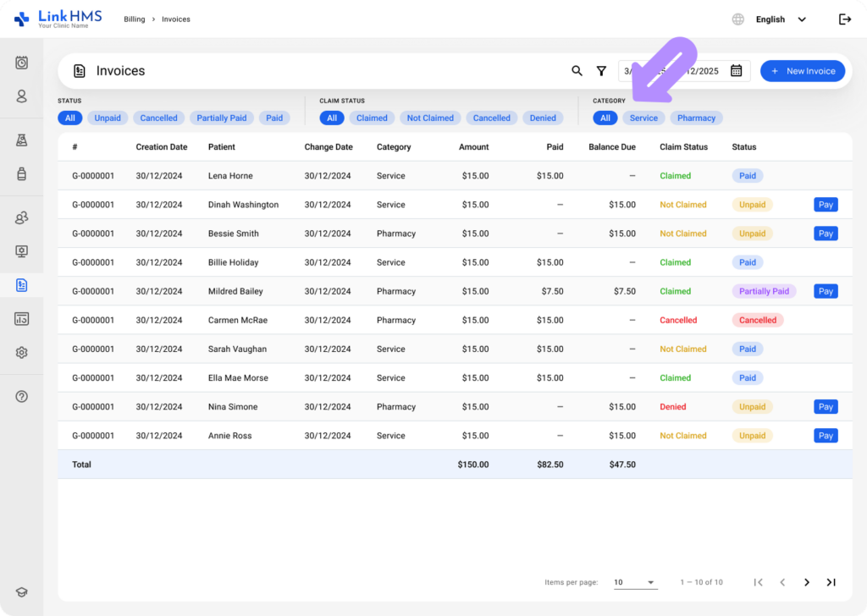Viewport: 867px width, 616px height.
Task: Open the pharmacy bottle sidebar icon
Action: pos(21,174)
